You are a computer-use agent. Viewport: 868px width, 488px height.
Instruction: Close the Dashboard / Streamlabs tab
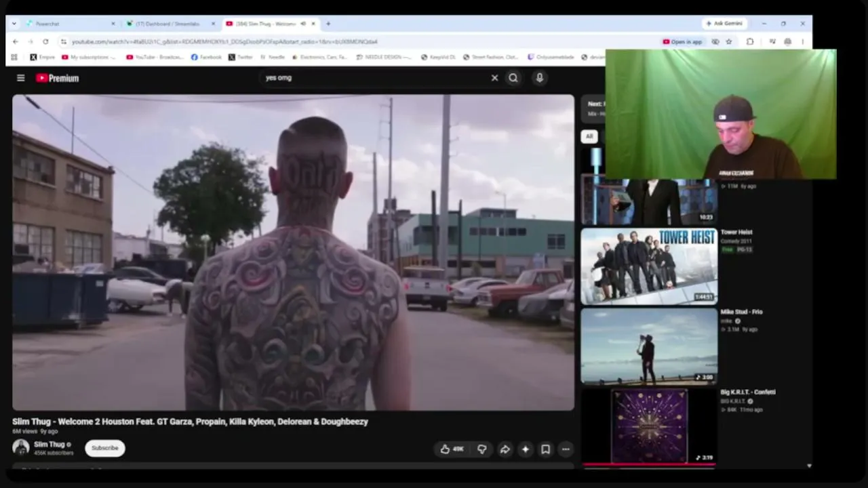coord(213,24)
